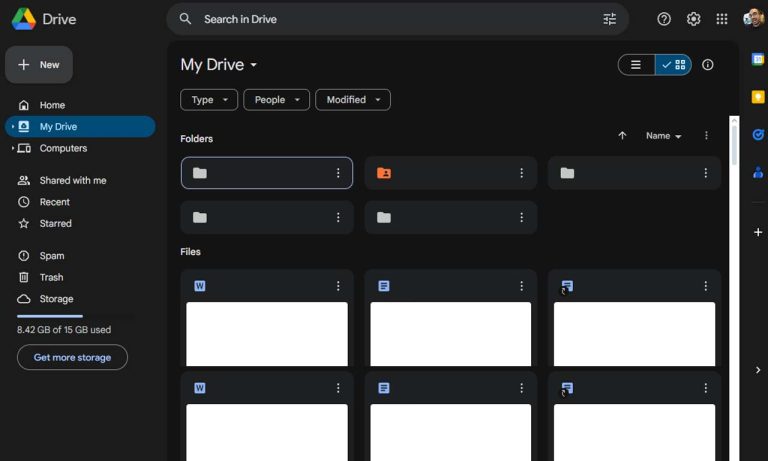Switch to grid layout view
768x461 pixels.
pos(673,65)
